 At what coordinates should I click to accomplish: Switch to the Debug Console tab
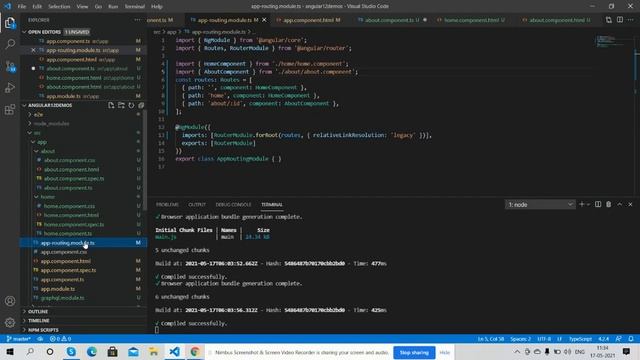(233, 204)
